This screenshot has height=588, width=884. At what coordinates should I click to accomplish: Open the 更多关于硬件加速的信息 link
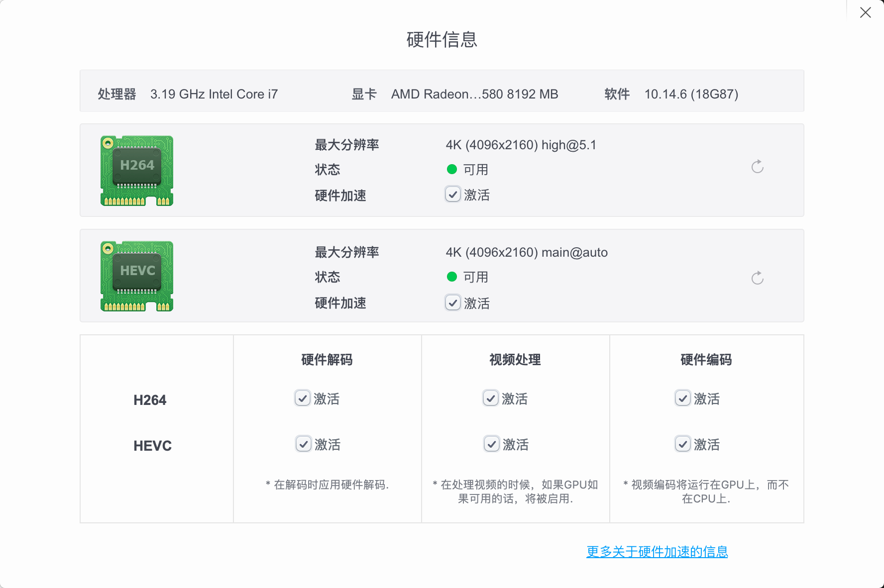[657, 552]
